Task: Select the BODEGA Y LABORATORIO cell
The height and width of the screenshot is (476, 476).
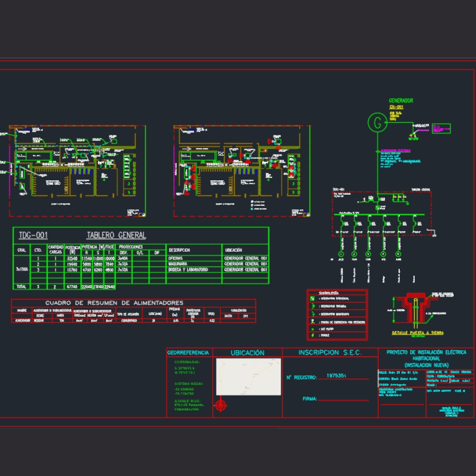Action: (194, 269)
